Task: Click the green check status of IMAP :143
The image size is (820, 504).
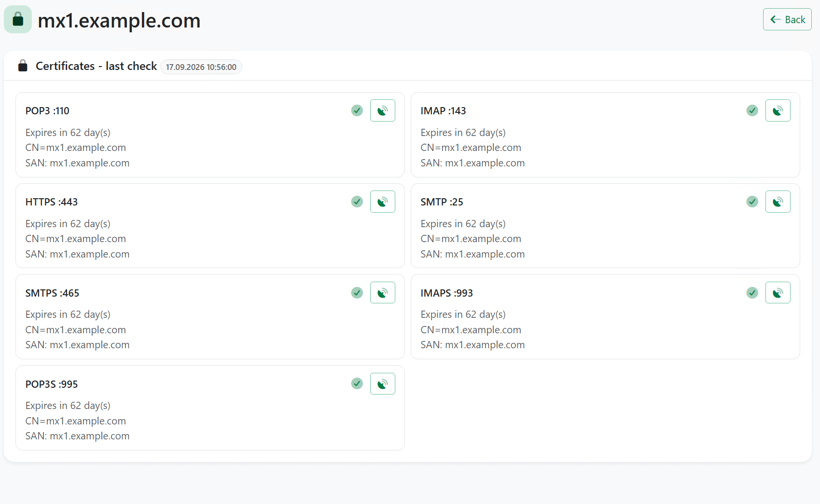Action: [752, 110]
